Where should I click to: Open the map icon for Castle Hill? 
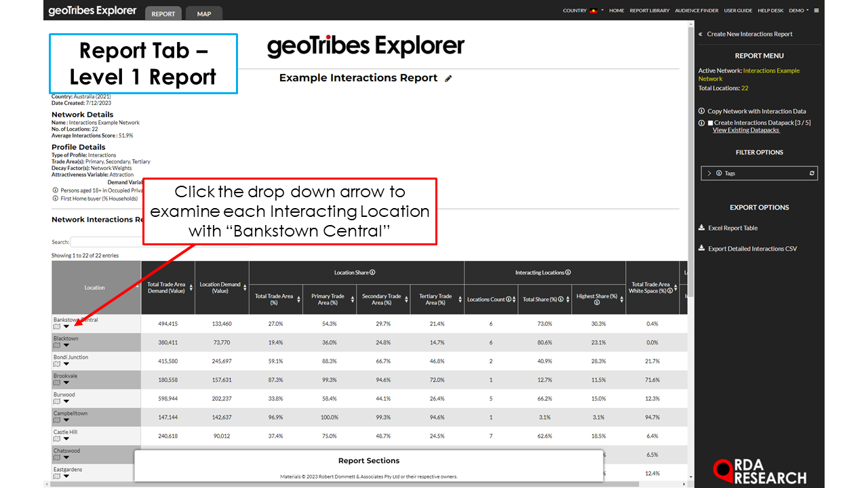57,439
